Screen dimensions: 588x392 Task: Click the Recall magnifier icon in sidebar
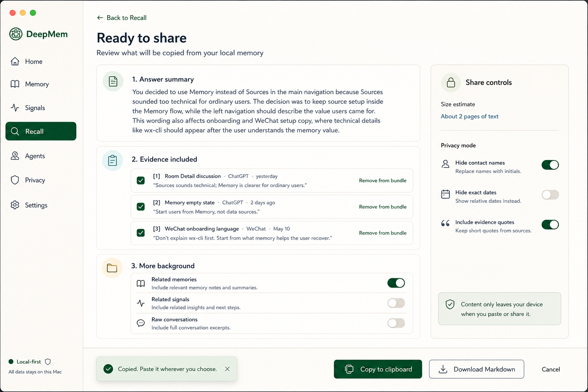coord(15,131)
